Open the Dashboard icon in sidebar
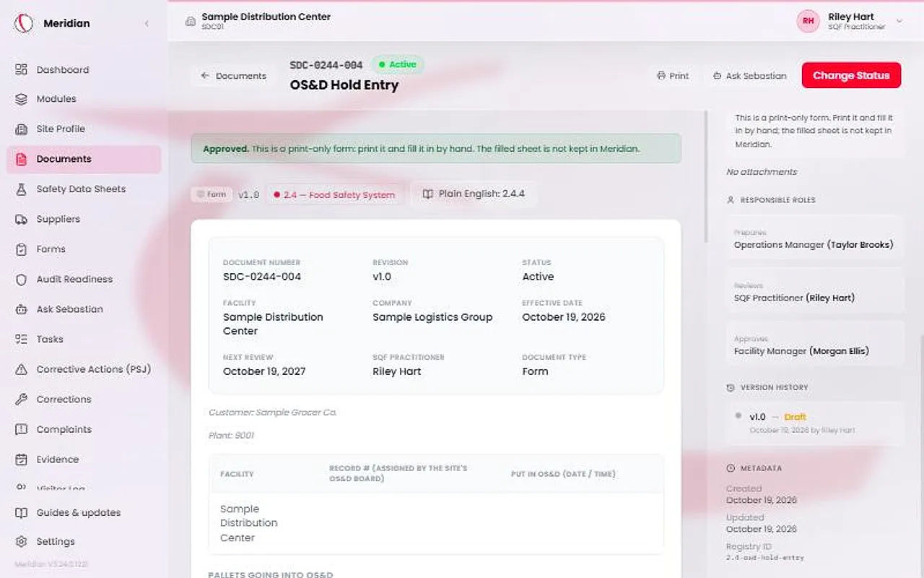The height and width of the screenshot is (578, 924). point(22,69)
